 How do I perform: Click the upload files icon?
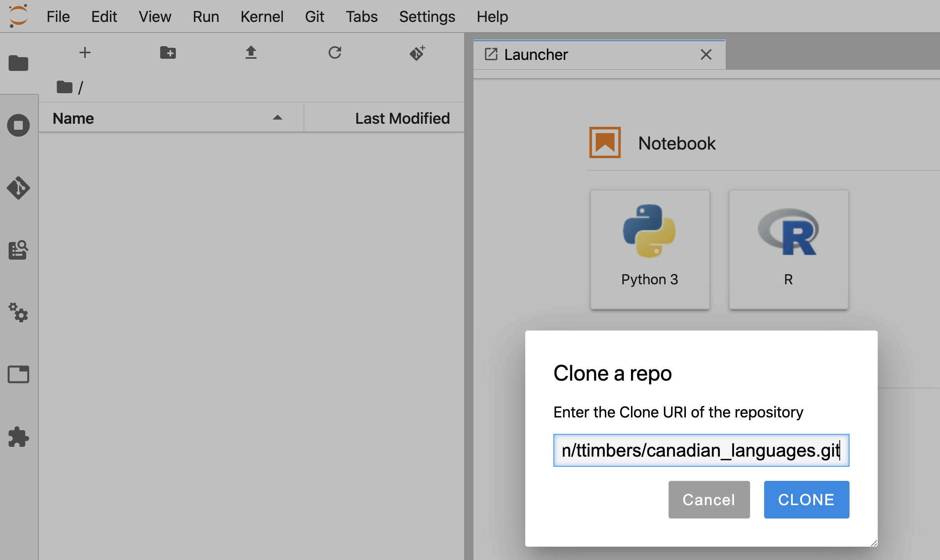click(x=251, y=52)
